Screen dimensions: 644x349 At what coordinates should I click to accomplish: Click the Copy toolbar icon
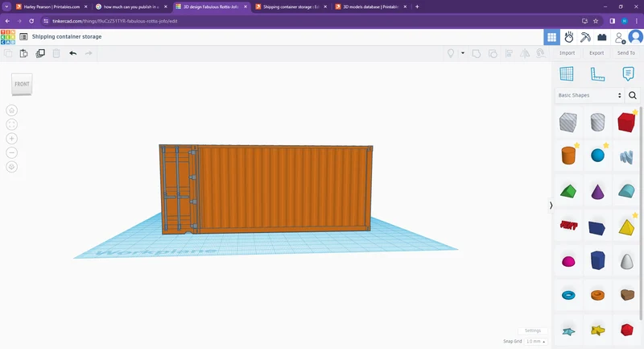tap(8, 53)
